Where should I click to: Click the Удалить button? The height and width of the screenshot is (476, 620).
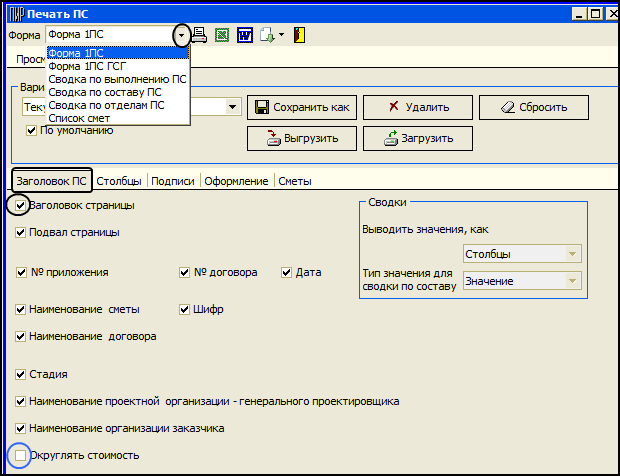tap(418, 107)
